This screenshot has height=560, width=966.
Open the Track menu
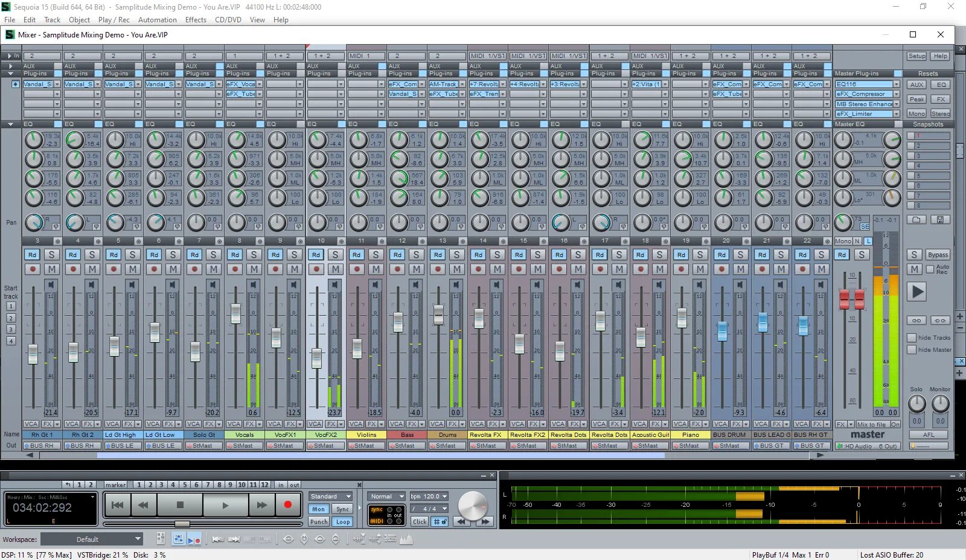(x=53, y=20)
